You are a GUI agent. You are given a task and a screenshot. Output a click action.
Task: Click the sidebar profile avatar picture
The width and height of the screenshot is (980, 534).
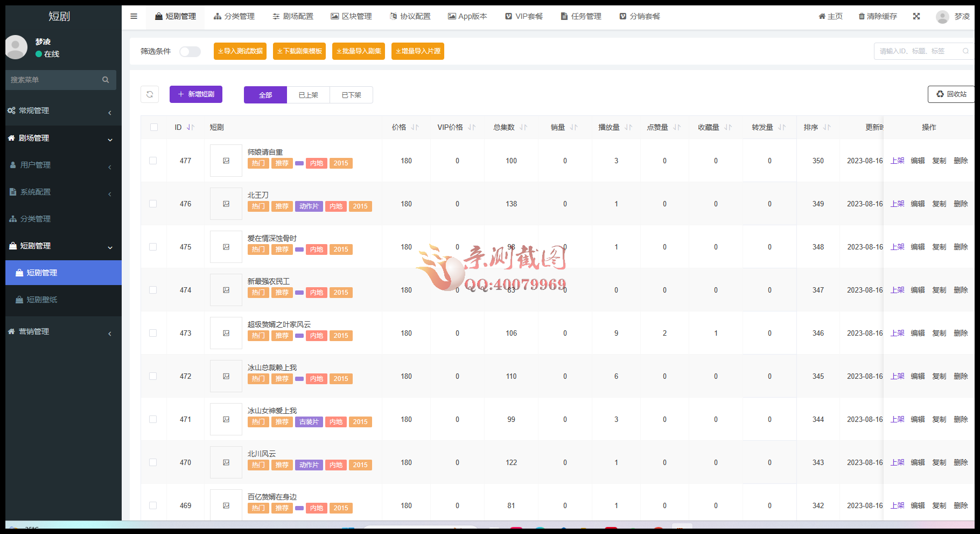(16, 47)
